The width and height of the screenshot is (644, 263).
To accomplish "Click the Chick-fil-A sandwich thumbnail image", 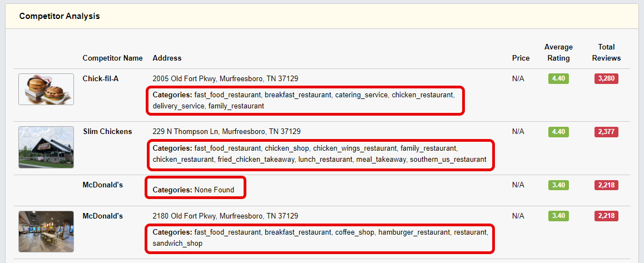I will pyautogui.click(x=46, y=89).
